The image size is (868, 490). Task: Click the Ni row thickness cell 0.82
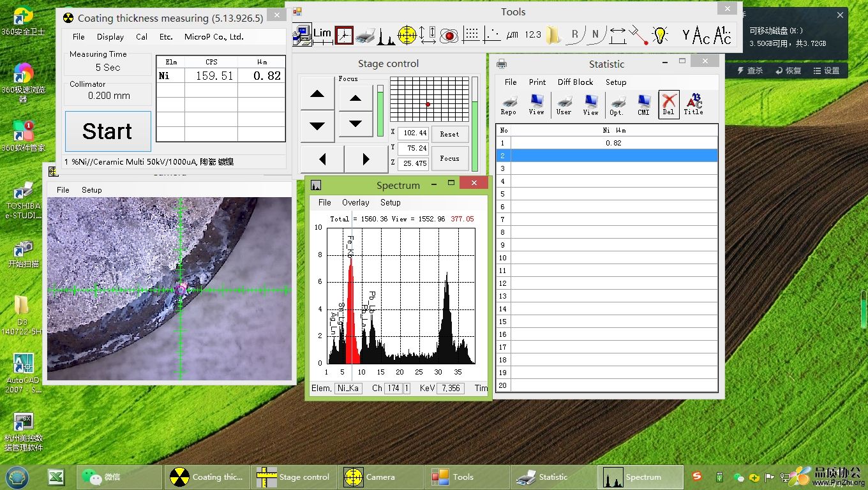[x=262, y=76]
